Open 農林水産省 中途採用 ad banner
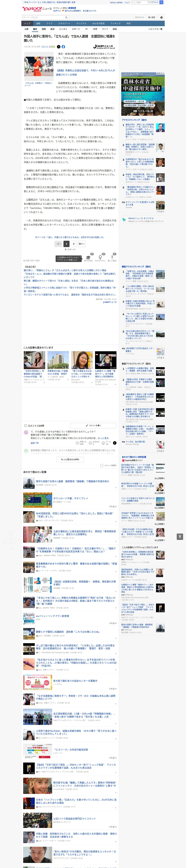This screenshot has width=186, height=868. (143, 94)
